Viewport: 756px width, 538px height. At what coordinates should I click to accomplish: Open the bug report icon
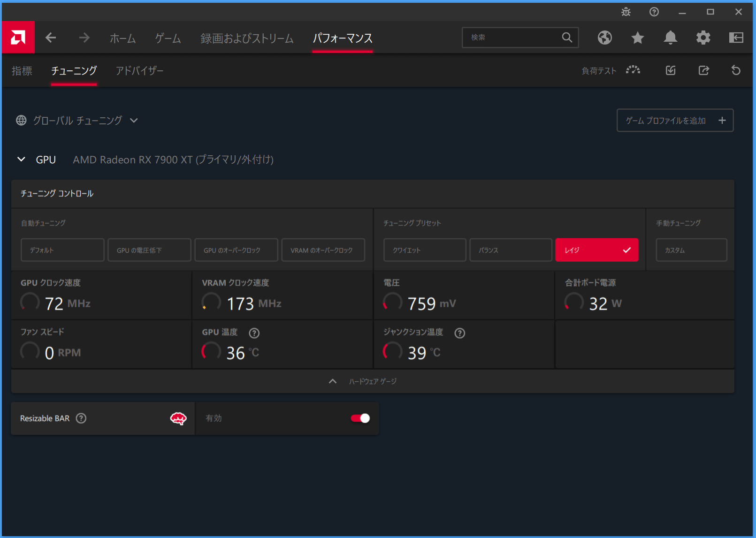626,12
